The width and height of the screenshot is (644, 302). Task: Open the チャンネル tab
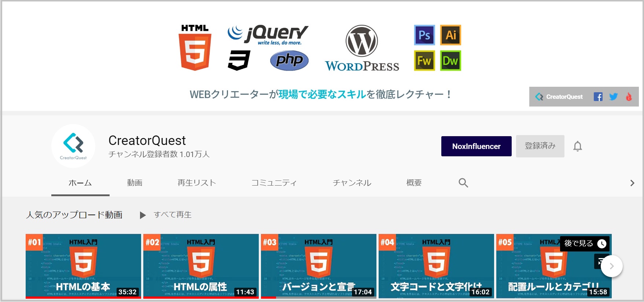(x=352, y=183)
